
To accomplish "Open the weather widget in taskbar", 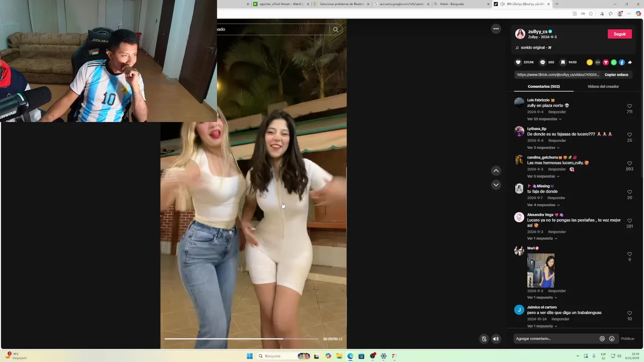I will coord(16,356).
